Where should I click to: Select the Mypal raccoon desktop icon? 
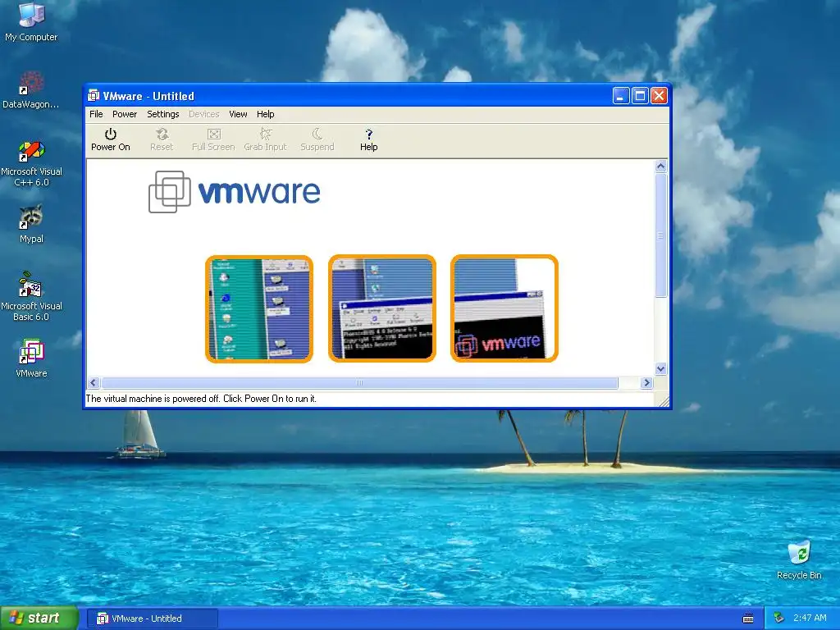point(31,224)
